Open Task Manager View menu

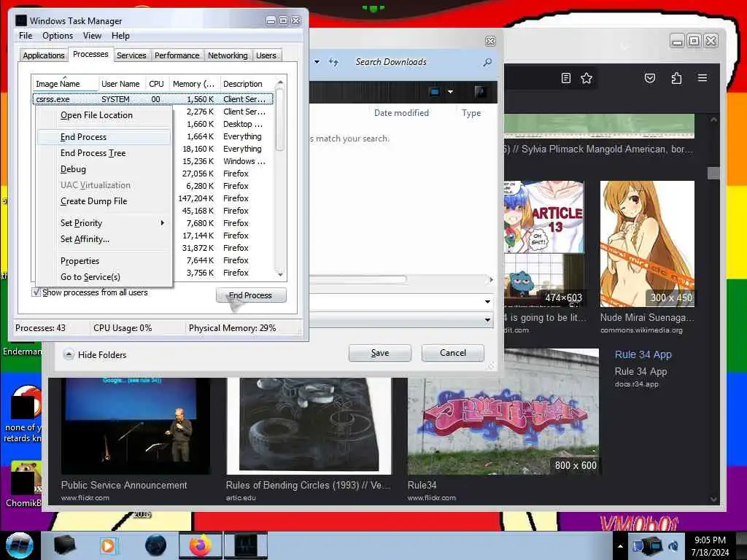coord(92,36)
